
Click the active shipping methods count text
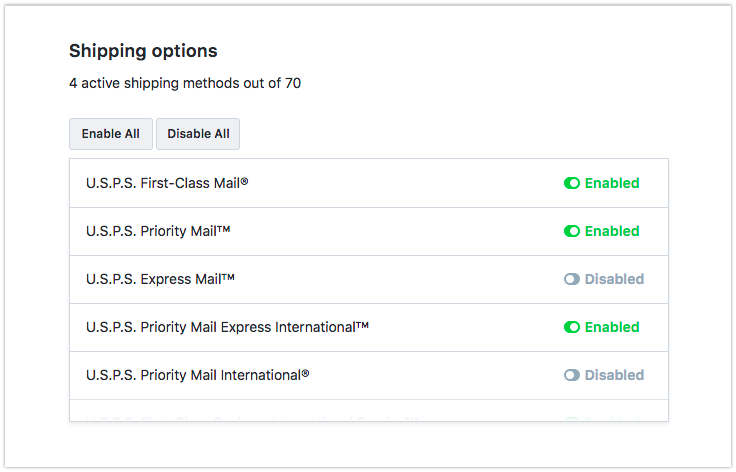tap(185, 84)
